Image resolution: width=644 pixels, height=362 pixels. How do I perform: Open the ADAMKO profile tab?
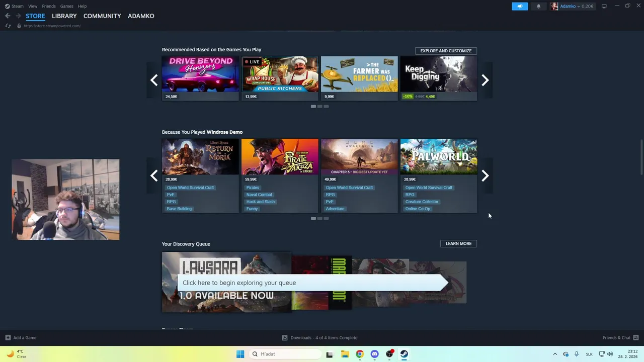[141, 16]
